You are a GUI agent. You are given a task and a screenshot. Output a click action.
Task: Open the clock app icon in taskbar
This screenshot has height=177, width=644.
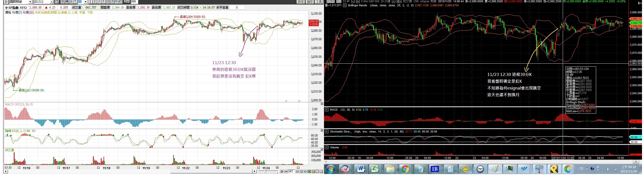tap(480, 169)
